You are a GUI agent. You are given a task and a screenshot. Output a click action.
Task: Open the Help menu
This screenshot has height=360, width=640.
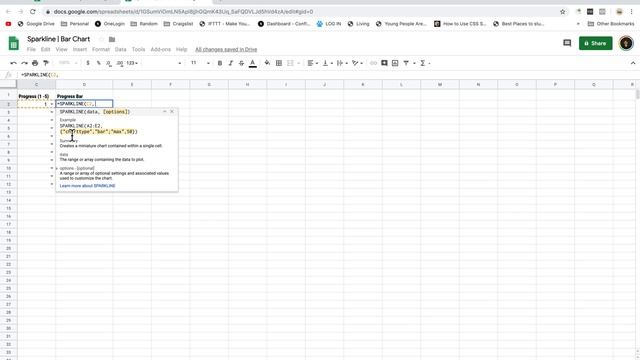(182, 49)
